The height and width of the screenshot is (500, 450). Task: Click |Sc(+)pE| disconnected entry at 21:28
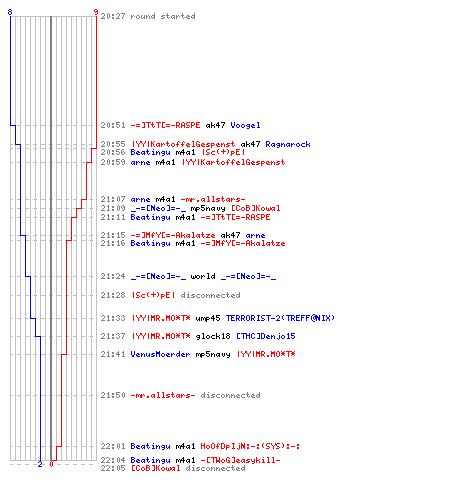tap(186, 295)
